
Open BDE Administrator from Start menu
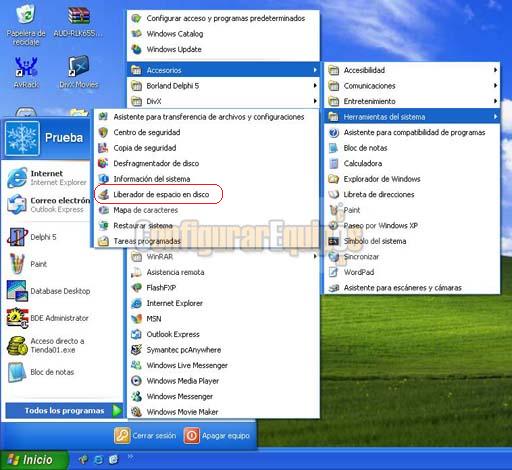pyautogui.click(x=48, y=318)
